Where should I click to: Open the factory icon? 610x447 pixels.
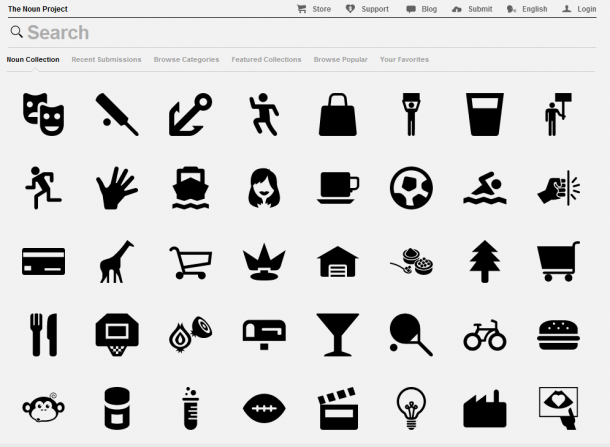[x=485, y=408]
